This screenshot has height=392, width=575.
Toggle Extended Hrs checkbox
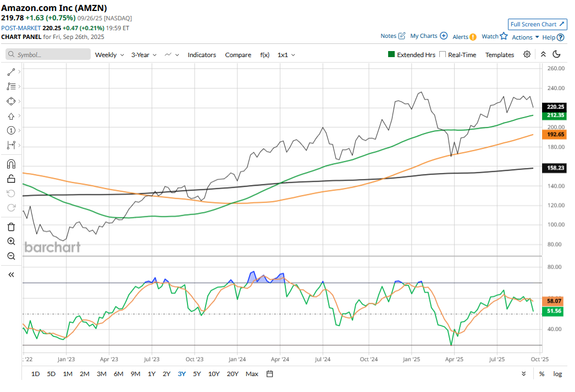coord(391,54)
